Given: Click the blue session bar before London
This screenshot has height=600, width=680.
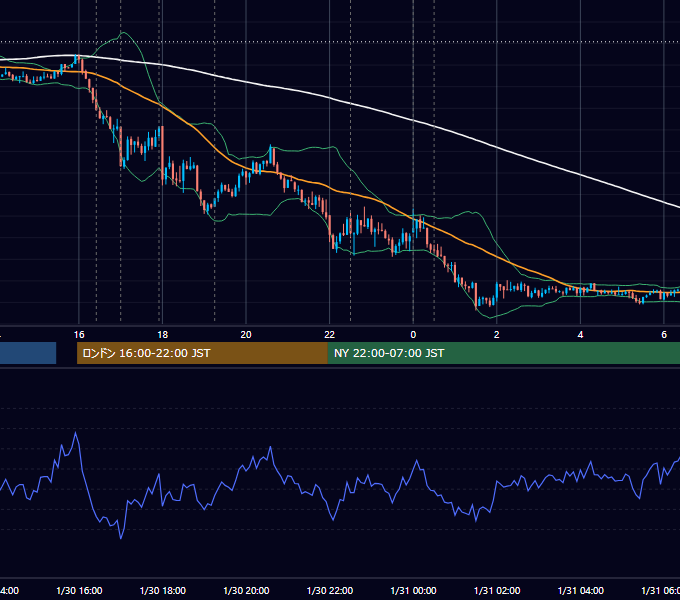Looking at the screenshot, I should point(28,353).
